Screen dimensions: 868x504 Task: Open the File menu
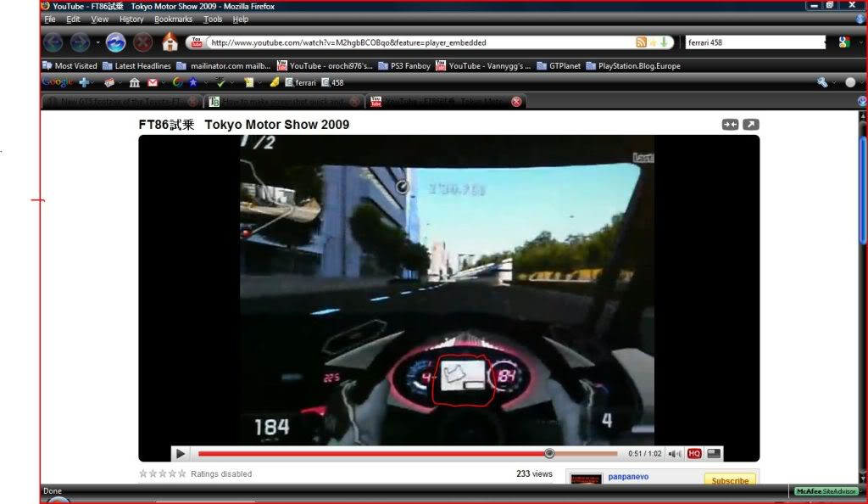click(50, 20)
